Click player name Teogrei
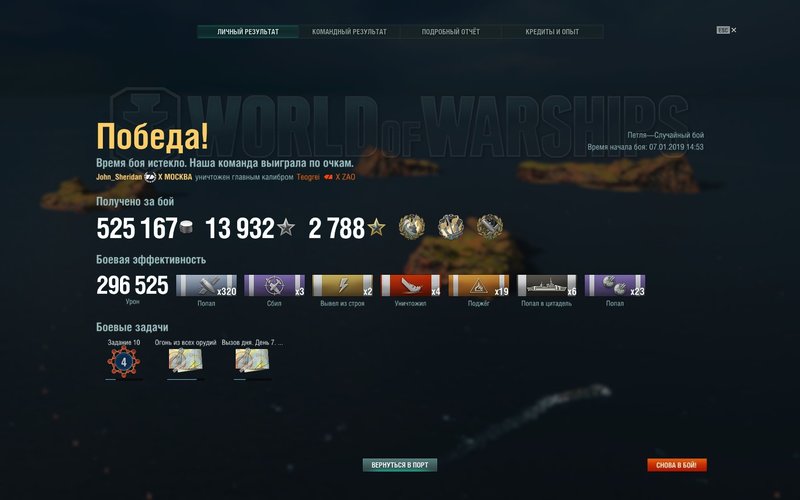The image size is (800, 500). click(x=308, y=177)
